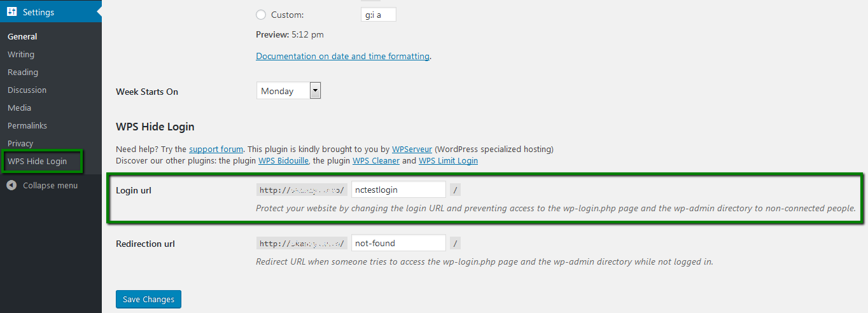This screenshot has height=313, width=868.
Task: Click the Collapse menu arrow icon
Action: [11, 185]
